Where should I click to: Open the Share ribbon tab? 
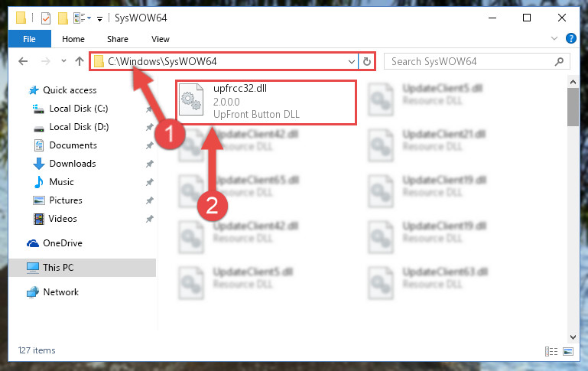(118, 39)
